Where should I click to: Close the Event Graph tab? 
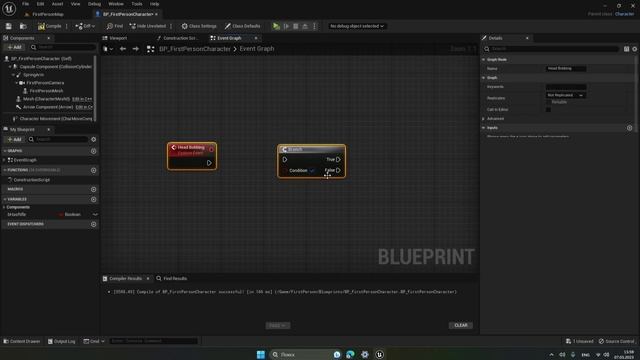[256, 38]
